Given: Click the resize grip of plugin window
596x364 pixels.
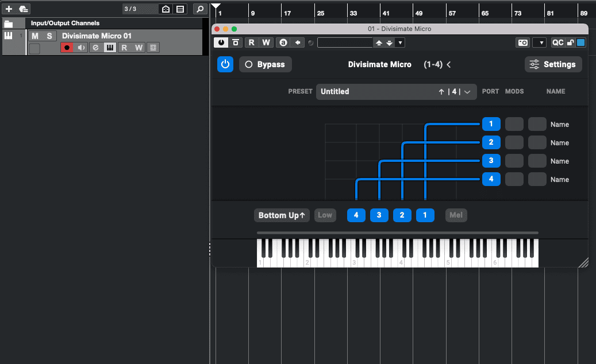Looking at the screenshot, I should pyautogui.click(x=583, y=262).
